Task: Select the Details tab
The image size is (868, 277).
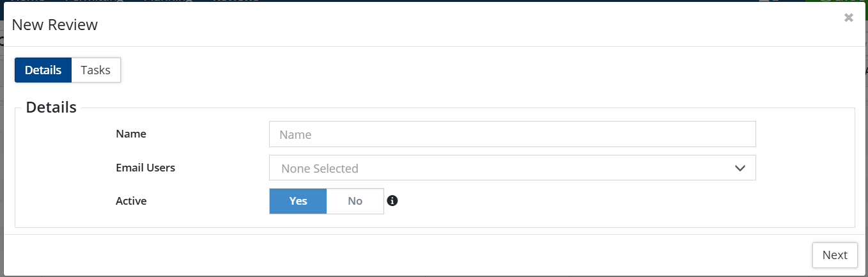Action: click(43, 70)
